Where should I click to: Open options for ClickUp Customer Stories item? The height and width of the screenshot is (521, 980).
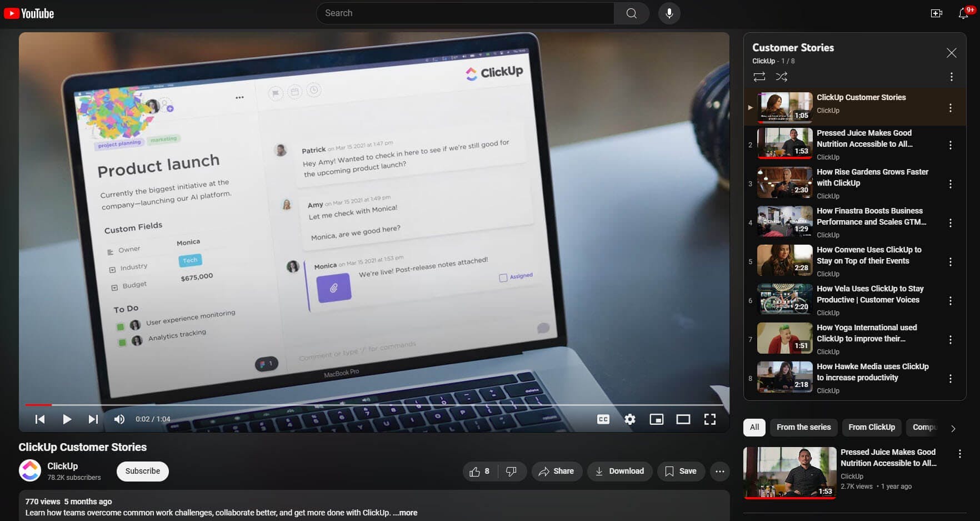[950, 108]
